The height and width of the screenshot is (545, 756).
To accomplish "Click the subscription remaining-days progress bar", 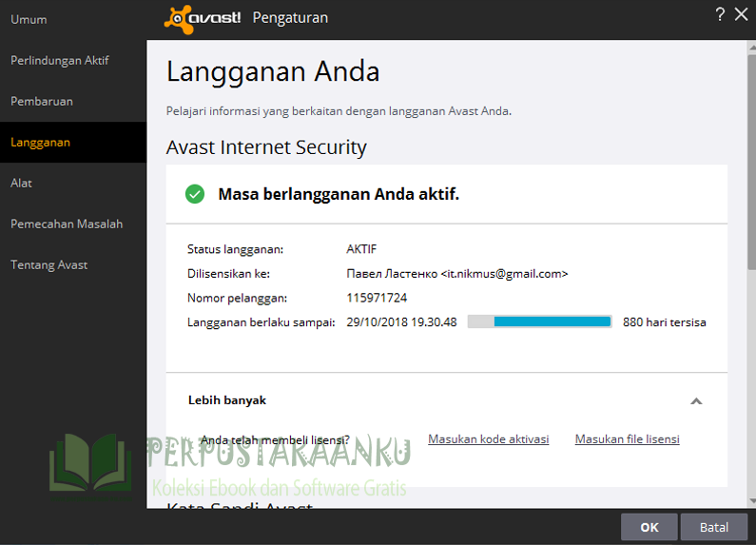I will (539, 322).
